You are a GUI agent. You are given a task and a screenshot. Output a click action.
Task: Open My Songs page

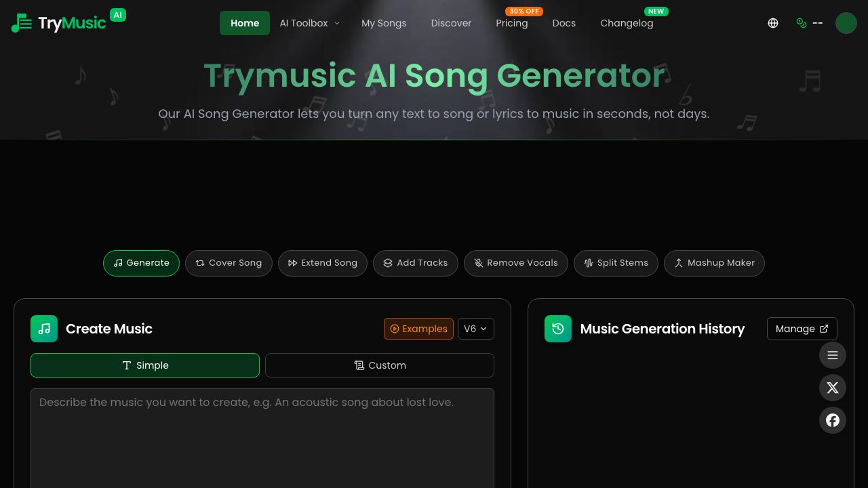click(384, 23)
